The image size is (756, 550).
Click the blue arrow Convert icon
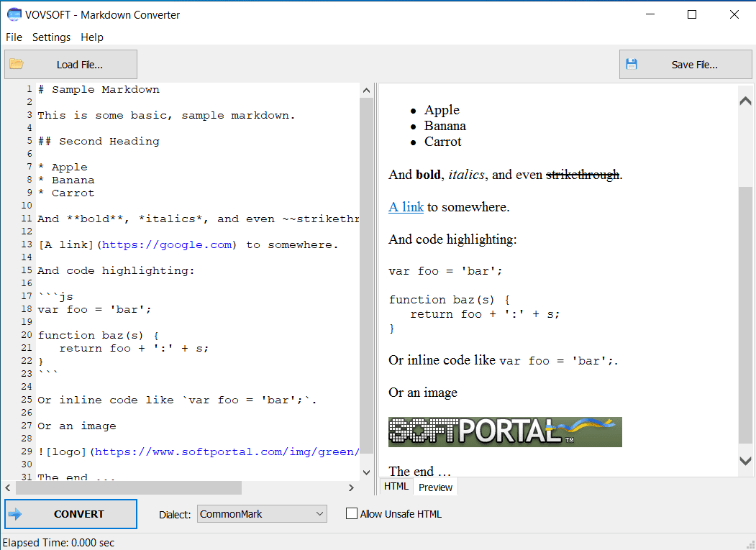coord(15,514)
